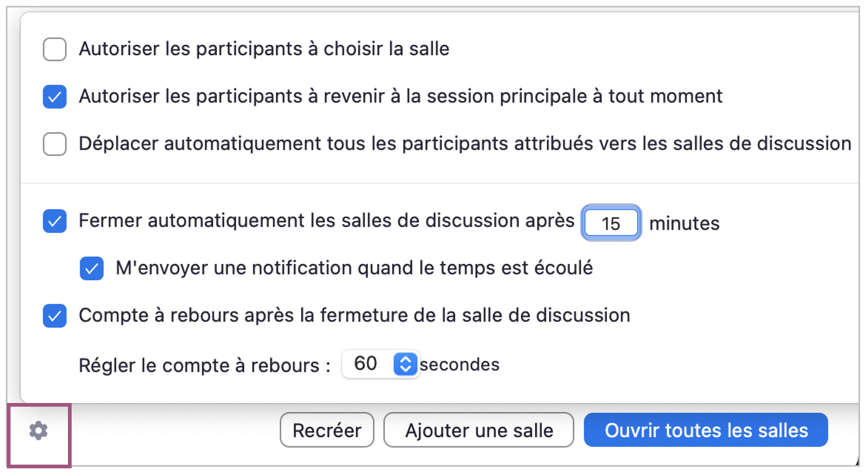Click the 'secondes' unit label
The width and height of the screenshot is (868, 472).
(459, 365)
